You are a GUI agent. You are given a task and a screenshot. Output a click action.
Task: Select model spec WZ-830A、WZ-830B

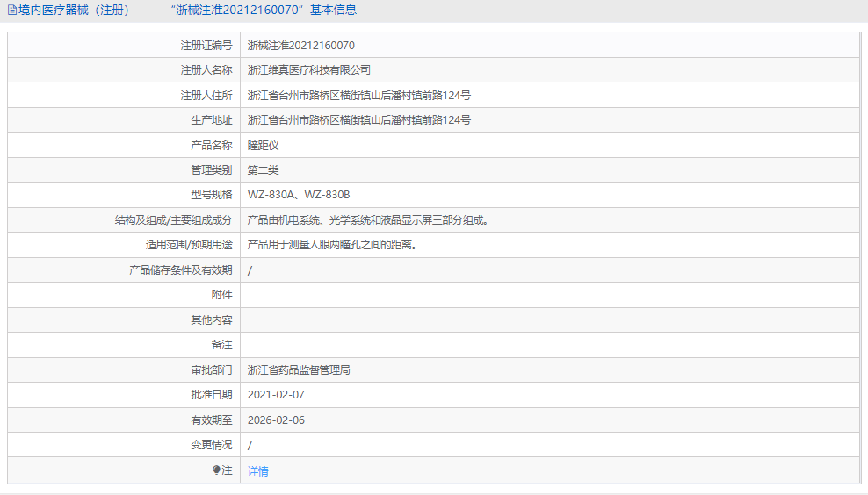299,195
